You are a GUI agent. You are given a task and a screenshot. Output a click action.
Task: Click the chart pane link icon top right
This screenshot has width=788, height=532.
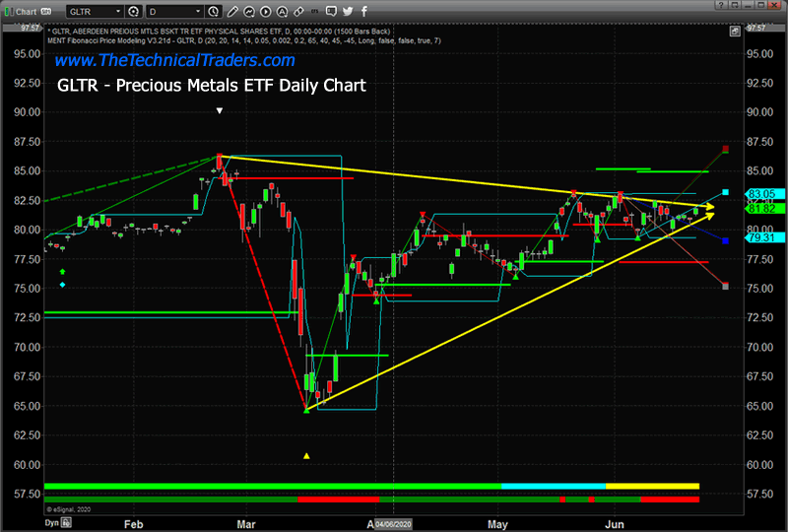(735, 32)
